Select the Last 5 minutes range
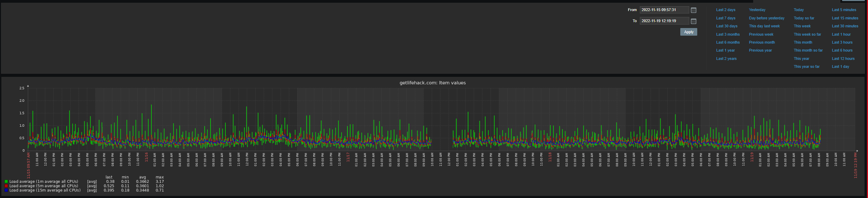 point(844,10)
